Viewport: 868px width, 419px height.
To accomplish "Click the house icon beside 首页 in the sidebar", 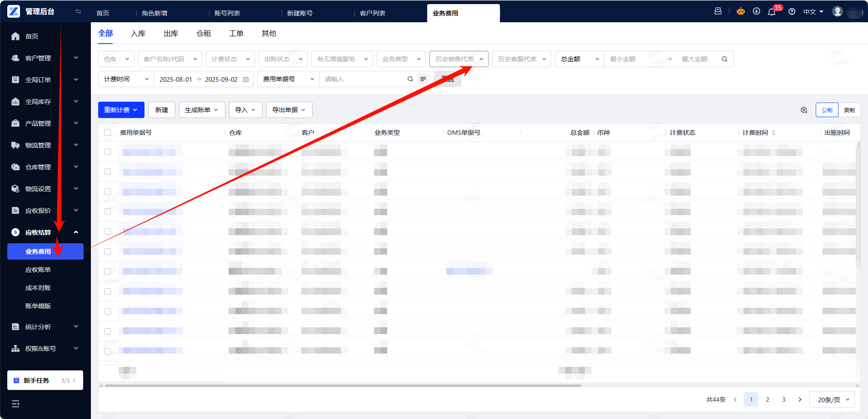I will pyautogui.click(x=15, y=36).
